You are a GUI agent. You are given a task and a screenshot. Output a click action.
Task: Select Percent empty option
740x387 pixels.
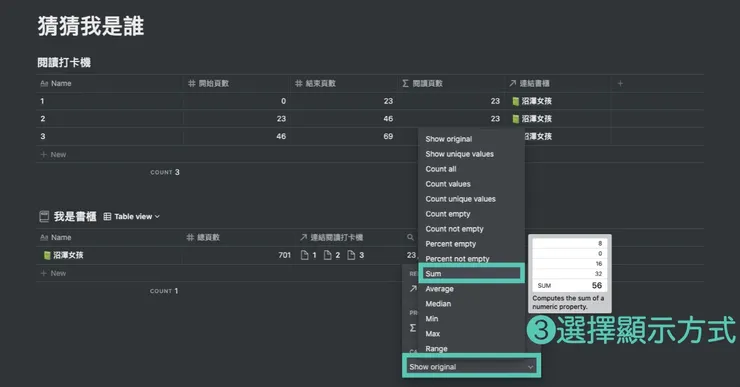pos(450,244)
